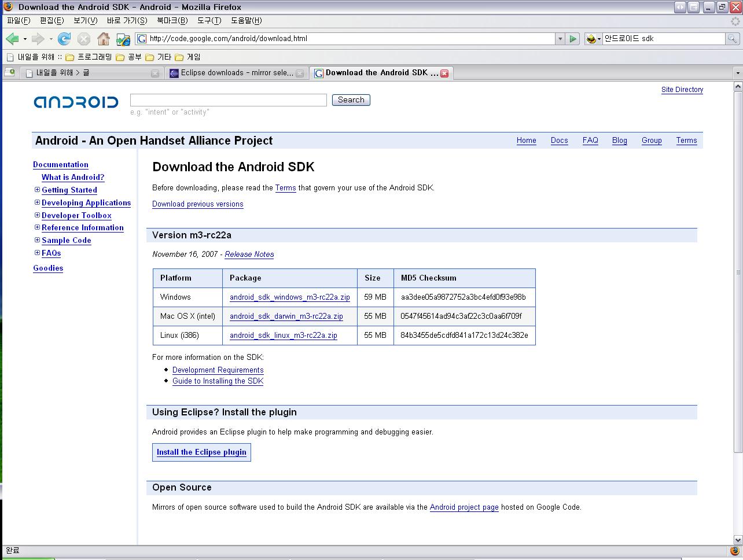Screen dimensions: 743x560
Task: Close the '내일을 위해 > 글' tab
Action: point(155,73)
